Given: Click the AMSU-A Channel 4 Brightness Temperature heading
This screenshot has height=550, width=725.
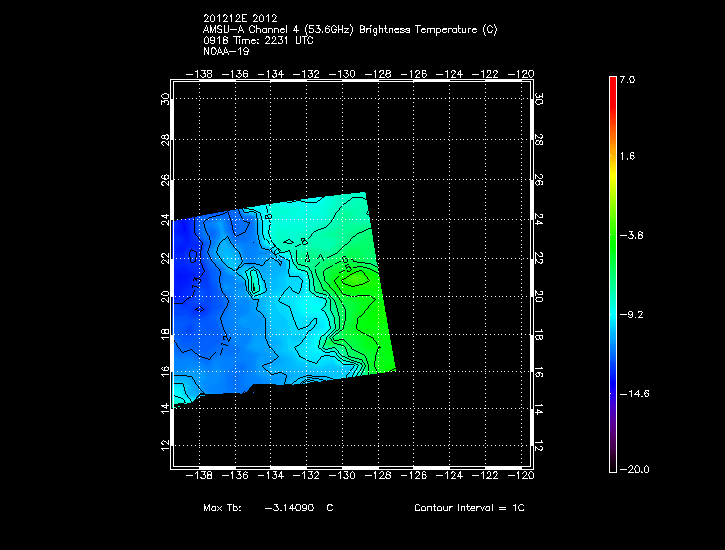Looking at the screenshot, I should [x=349, y=29].
